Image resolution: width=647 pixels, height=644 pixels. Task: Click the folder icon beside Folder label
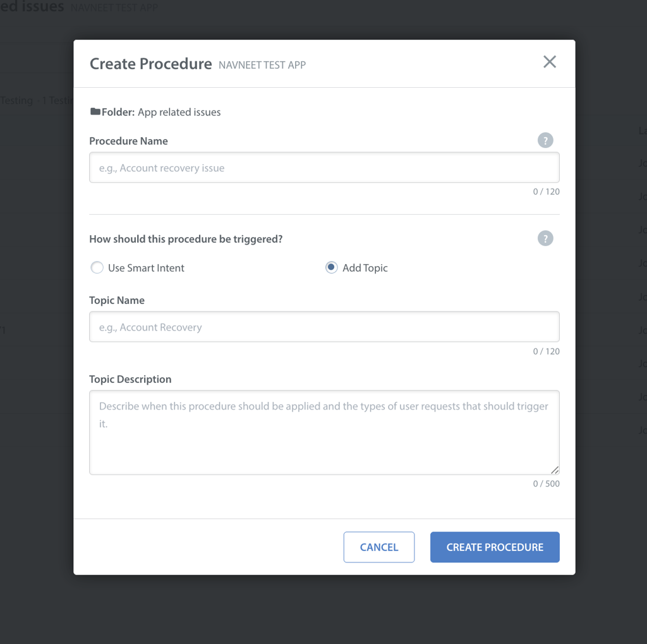click(x=95, y=112)
